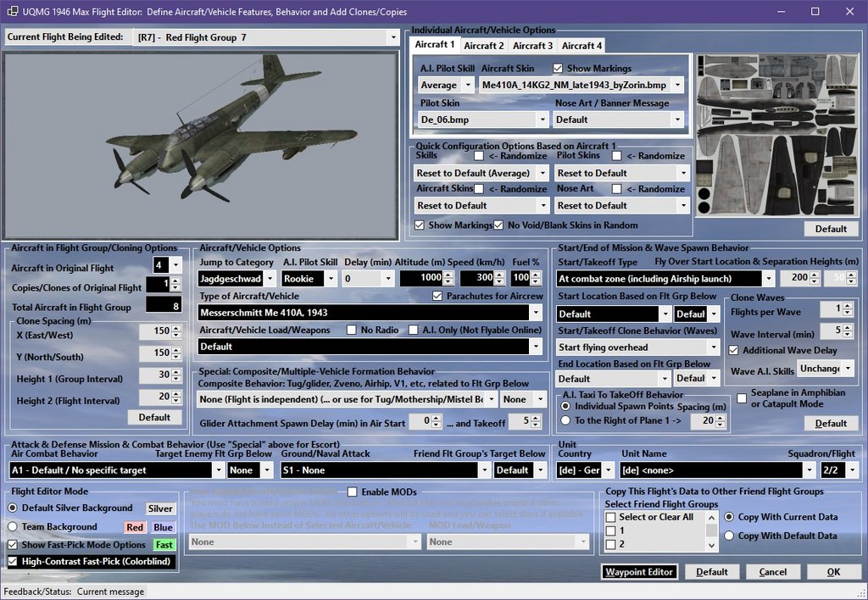Image resolution: width=868 pixels, height=600 pixels.
Task: Open the Rookie pilot skill dropdown
Action: (331, 279)
